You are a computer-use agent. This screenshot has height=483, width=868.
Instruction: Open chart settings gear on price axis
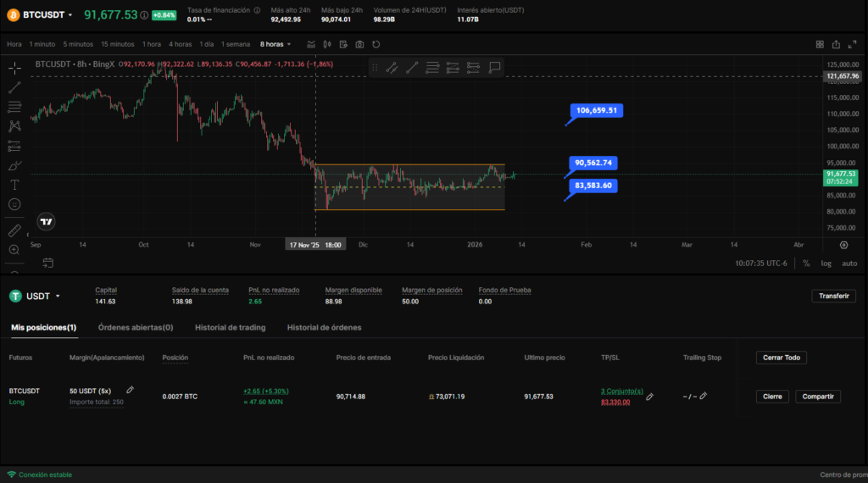tap(843, 245)
